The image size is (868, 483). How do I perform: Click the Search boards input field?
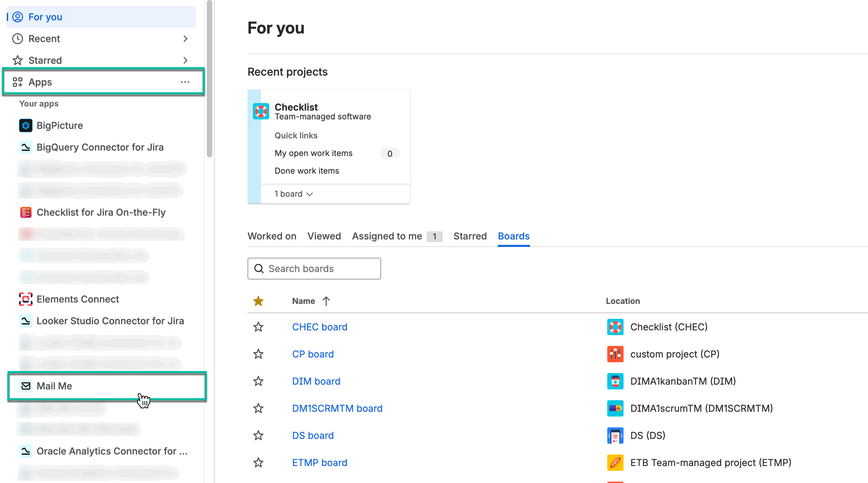pyautogui.click(x=319, y=269)
